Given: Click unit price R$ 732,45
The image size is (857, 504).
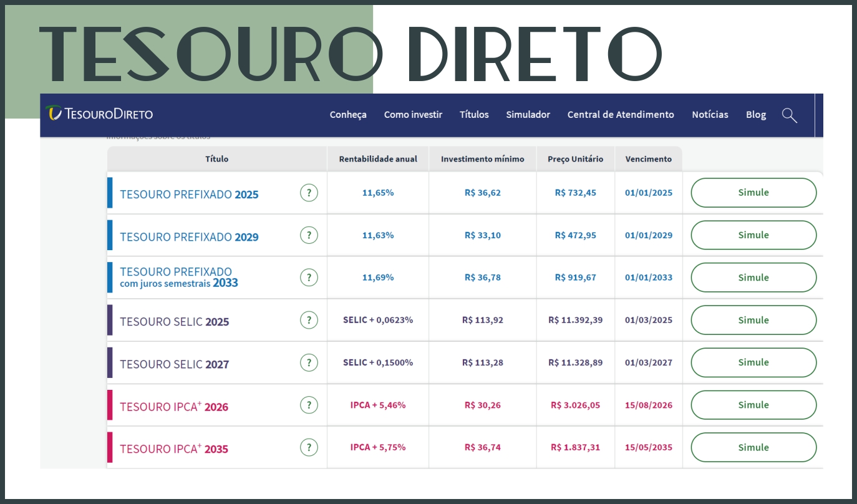Looking at the screenshot, I should pyautogui.click(x=576, y=193).
